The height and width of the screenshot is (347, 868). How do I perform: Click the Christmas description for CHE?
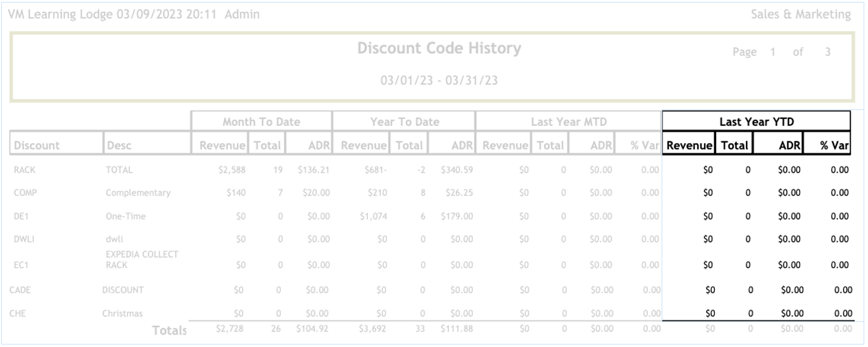pyautogui.click(x=123, y=313)
